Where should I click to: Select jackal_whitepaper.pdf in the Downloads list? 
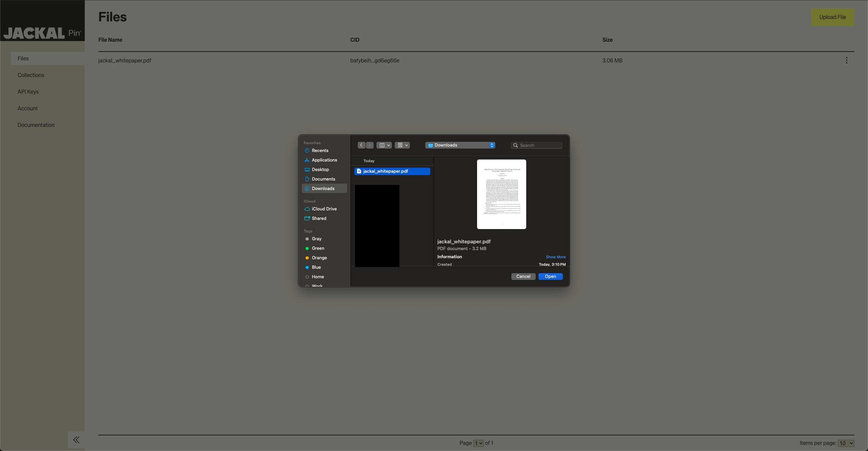[392, 171]
